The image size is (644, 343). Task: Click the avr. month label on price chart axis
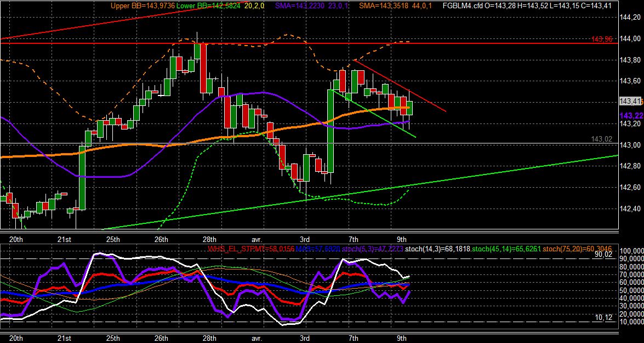click(257, 239)
